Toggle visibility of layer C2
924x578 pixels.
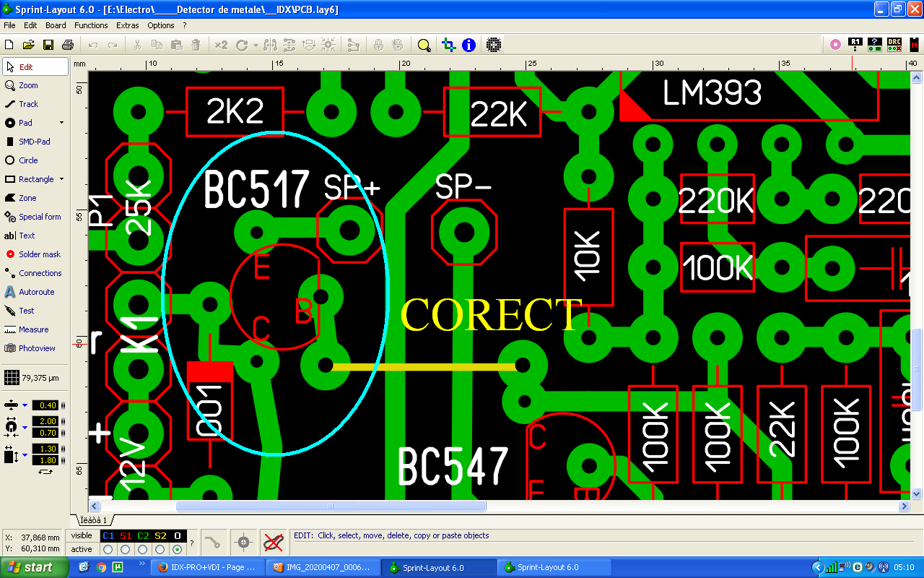coord(143,535)
